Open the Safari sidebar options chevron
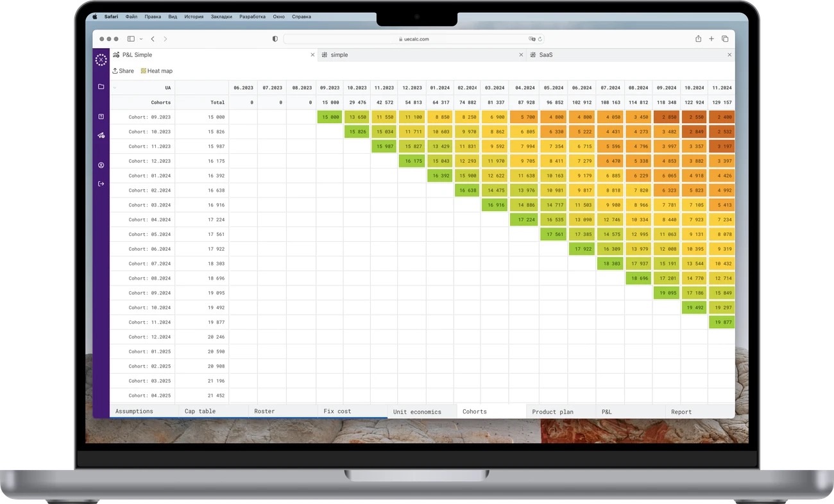 pos(141,39)
